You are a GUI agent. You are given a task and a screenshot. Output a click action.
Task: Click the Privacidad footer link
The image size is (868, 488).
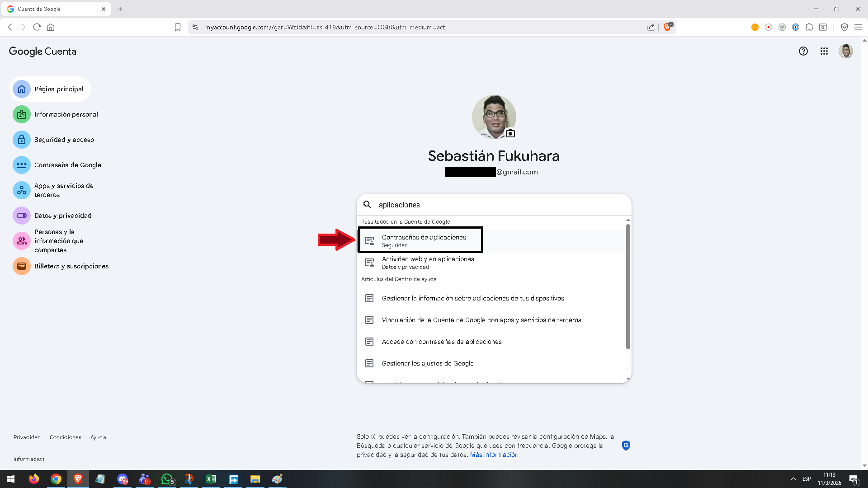27,437
